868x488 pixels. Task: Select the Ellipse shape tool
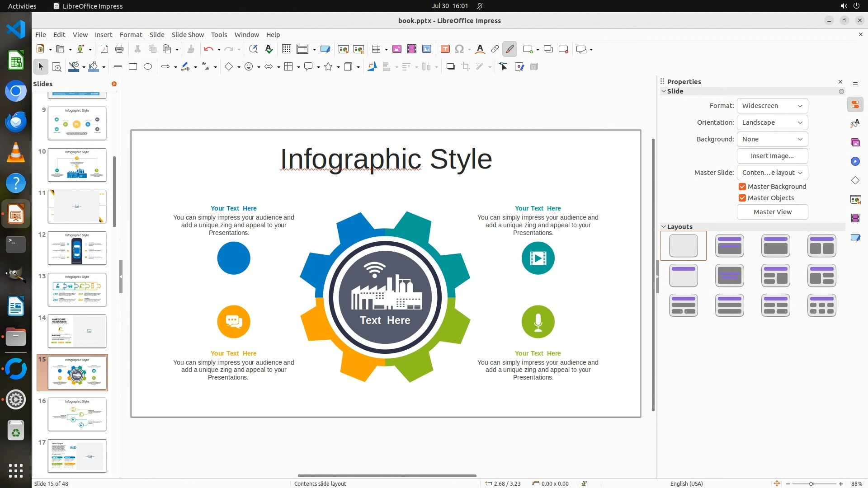click(x=148, y=67)
